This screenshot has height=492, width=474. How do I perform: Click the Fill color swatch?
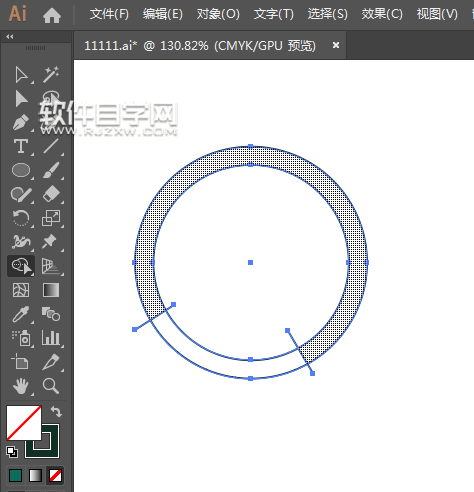click(x=24, y=423)
